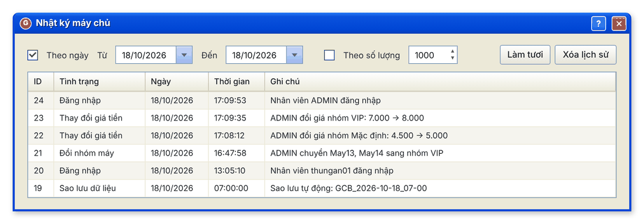Sort by the ID column header
644x224 pixels.
[40, 82]
